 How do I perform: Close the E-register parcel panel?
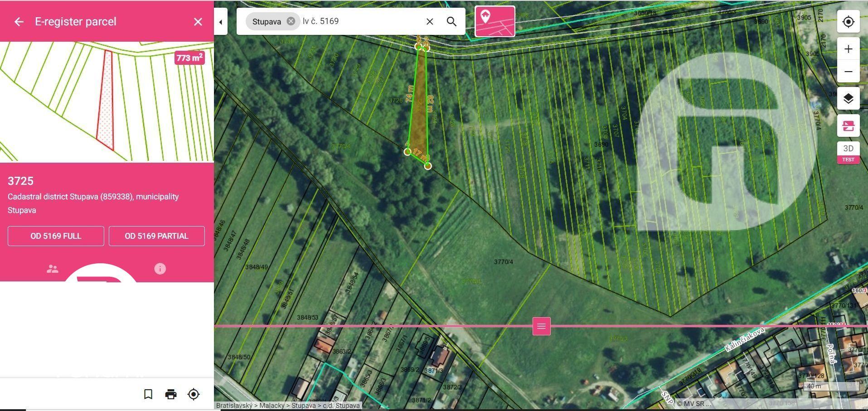pyautogui.click(x=198, y=22)
